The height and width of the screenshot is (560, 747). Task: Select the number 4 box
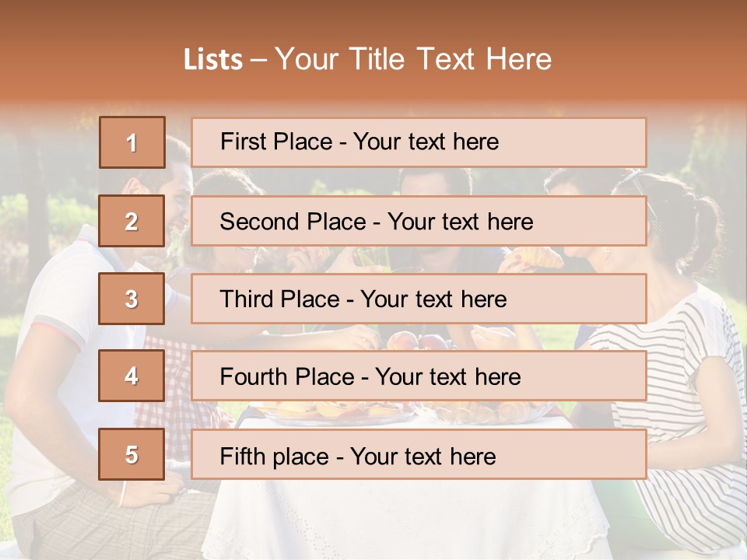(132, 376)
